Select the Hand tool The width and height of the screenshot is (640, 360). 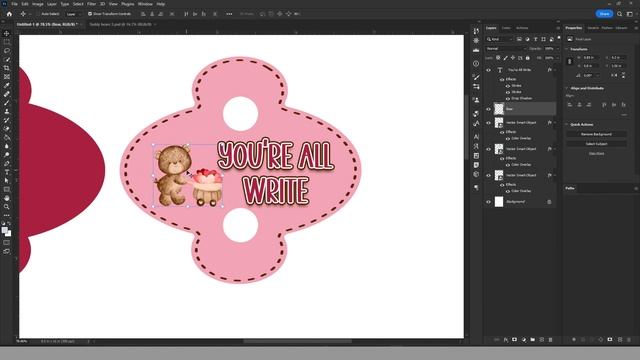click(7, 198)
